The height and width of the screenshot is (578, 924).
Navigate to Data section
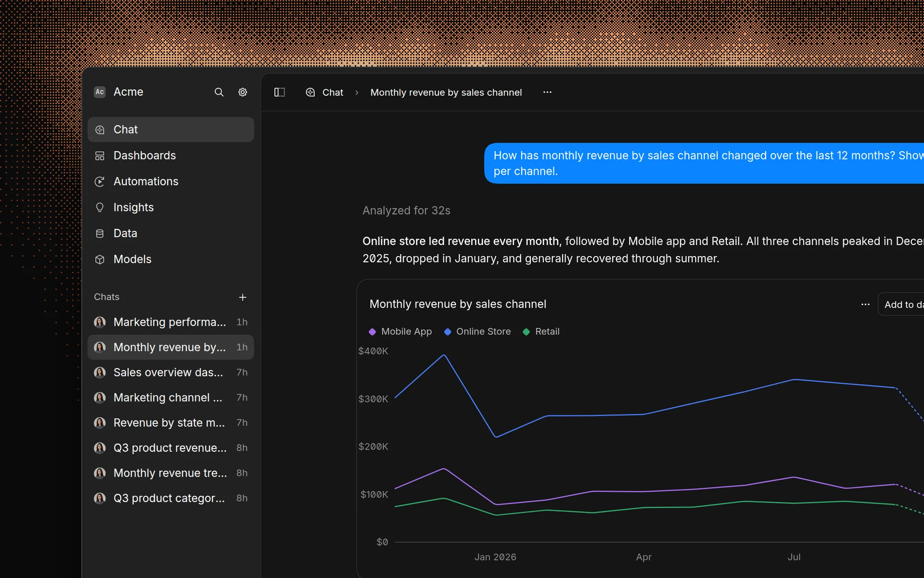point(171,233)
